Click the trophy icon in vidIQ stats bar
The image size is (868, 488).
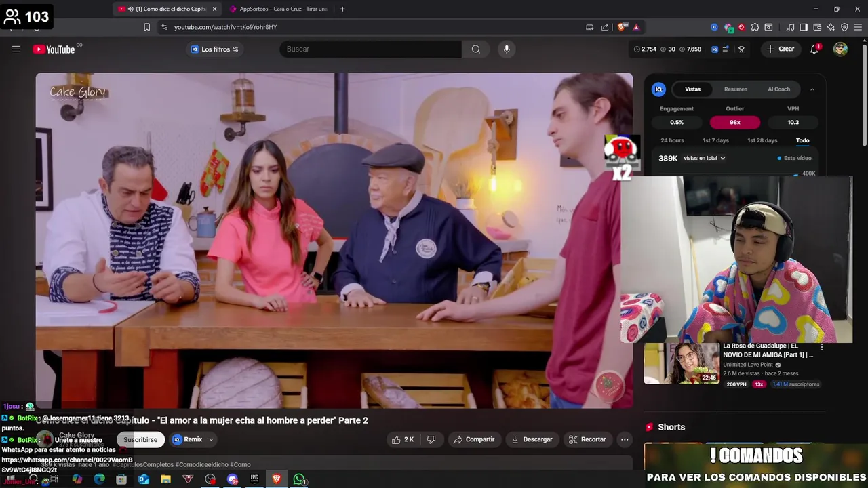741,49
